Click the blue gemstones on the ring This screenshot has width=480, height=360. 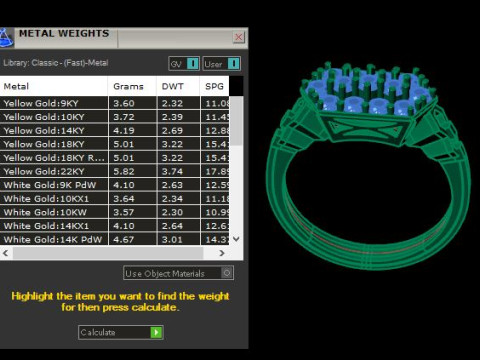pos(370,92)
